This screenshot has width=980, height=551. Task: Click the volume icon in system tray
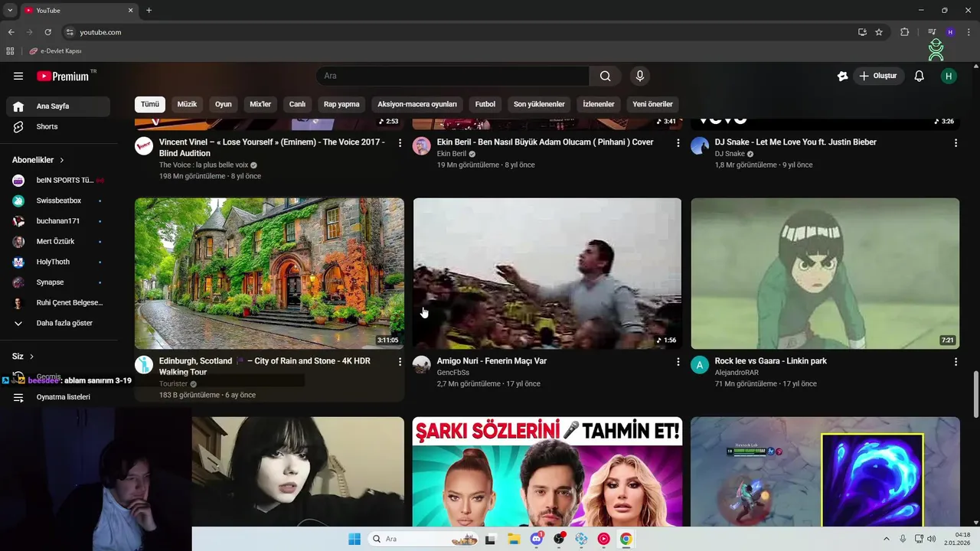[x=932, y=539]
